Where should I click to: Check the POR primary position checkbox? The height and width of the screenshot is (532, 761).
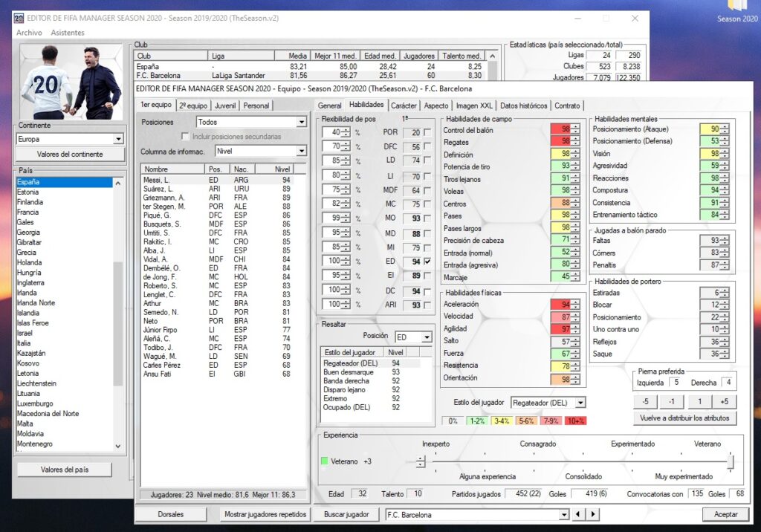[x=427, y=132]
